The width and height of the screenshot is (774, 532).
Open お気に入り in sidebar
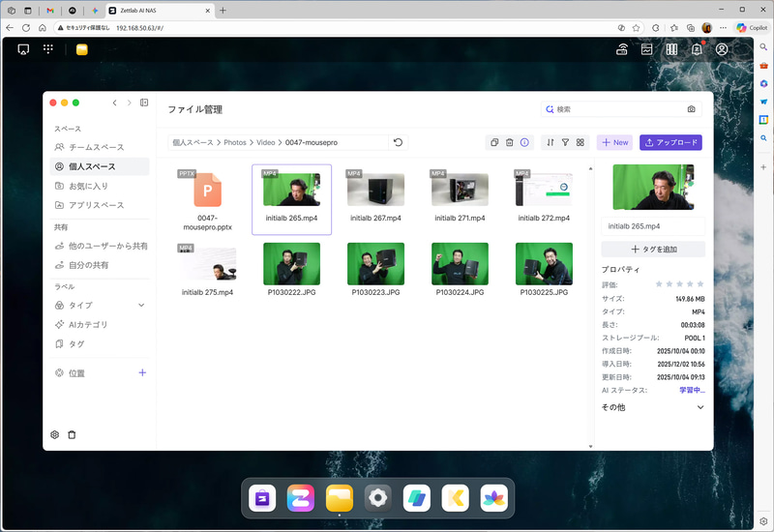(100, 186)
